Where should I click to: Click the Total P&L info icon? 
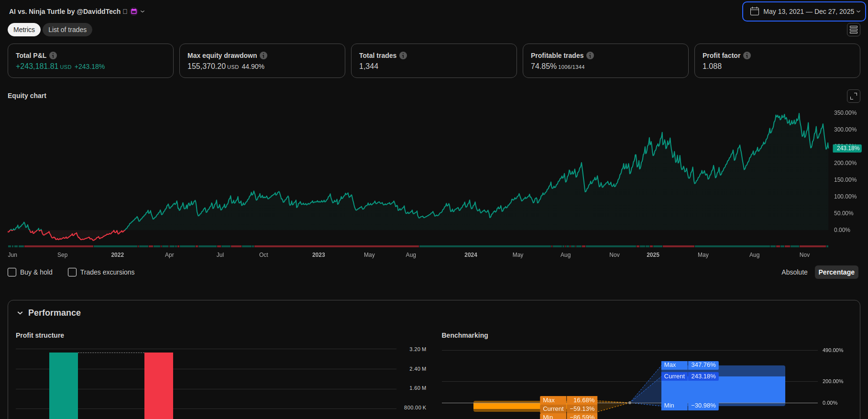click(53, 55)
